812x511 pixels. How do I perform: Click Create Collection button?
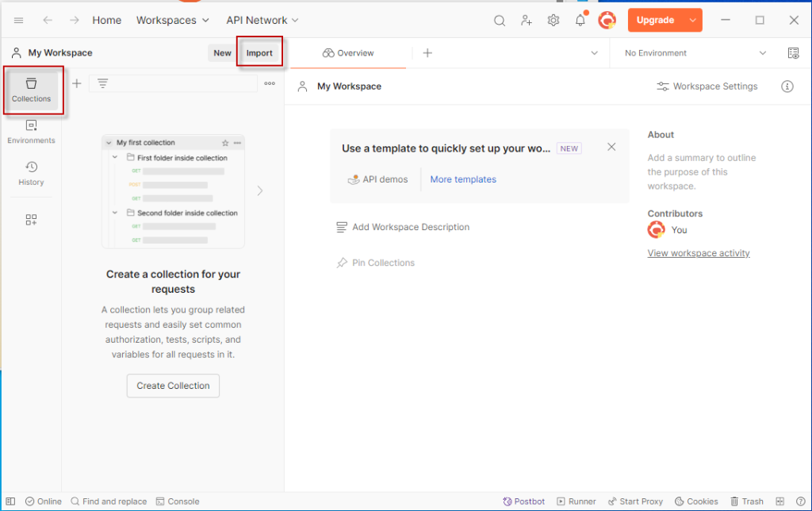173,386
